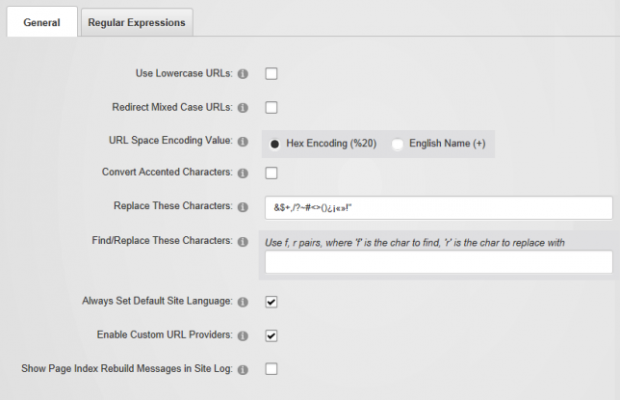The image size is (620, 400).
Task: Switch to the Regular Expressions tab
Action: pyautogui.click(x=136, y=23)
